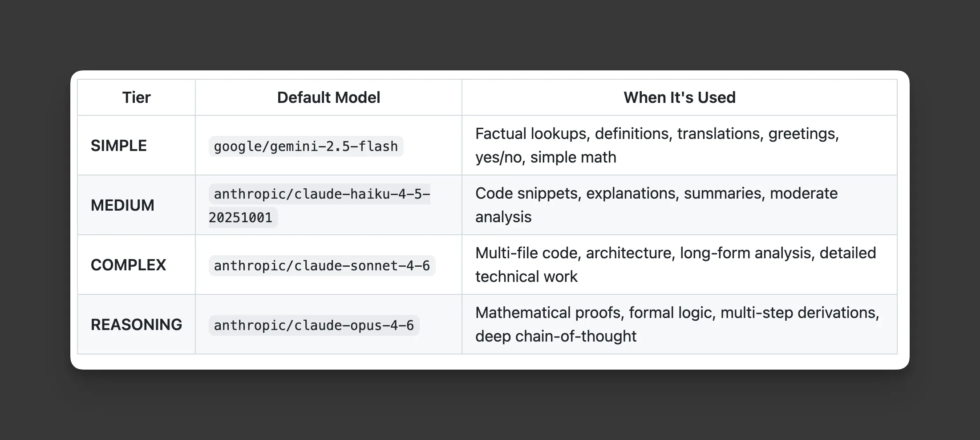Image resolution: width=980 pixels, height=440 pixels.
Task: Click the '20251001' date suffix text
Action: pos(240,218)
